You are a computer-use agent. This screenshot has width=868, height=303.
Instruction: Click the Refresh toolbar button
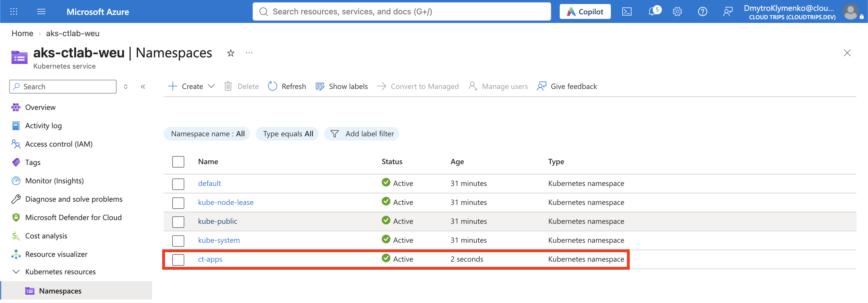pos(287,87)
